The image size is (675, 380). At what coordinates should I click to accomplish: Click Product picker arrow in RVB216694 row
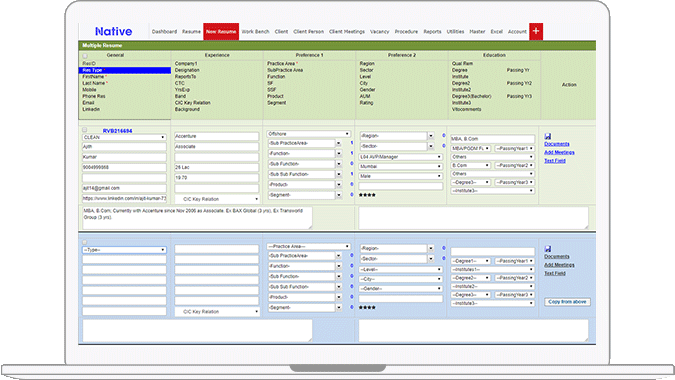[339, 185]
